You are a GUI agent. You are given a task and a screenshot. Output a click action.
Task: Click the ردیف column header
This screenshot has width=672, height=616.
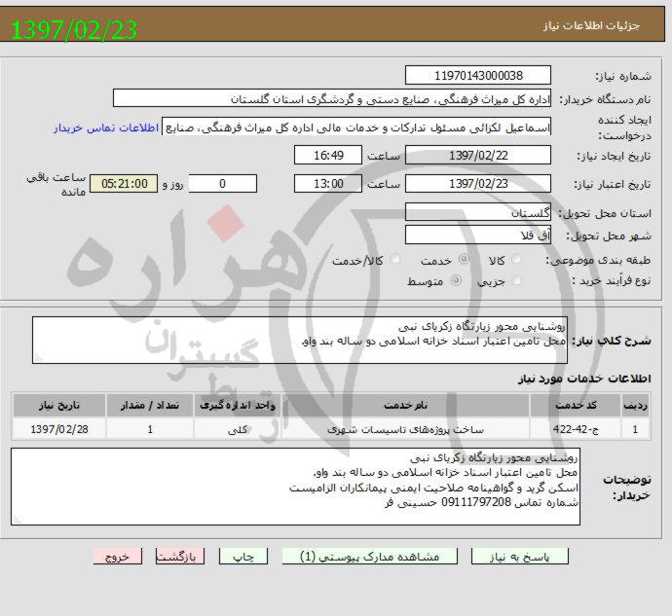(x=635, y=405)
